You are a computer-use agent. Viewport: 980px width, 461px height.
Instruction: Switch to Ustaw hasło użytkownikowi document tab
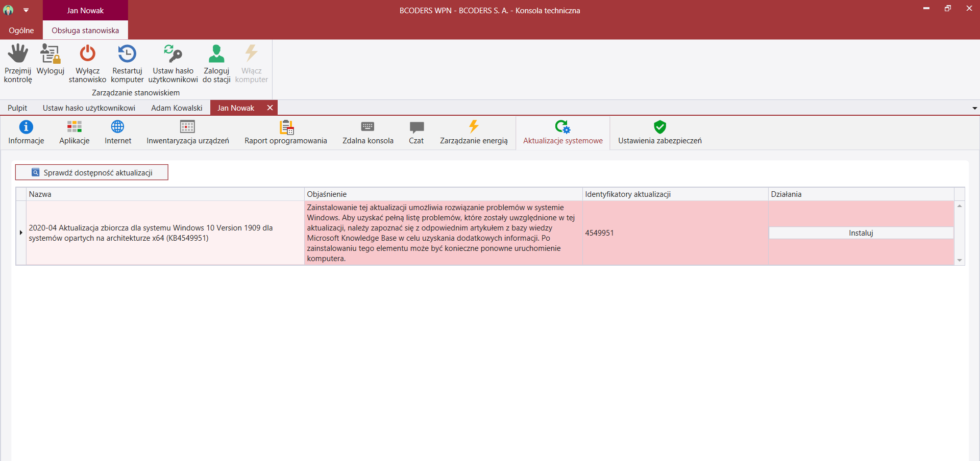tap(89, 108)
